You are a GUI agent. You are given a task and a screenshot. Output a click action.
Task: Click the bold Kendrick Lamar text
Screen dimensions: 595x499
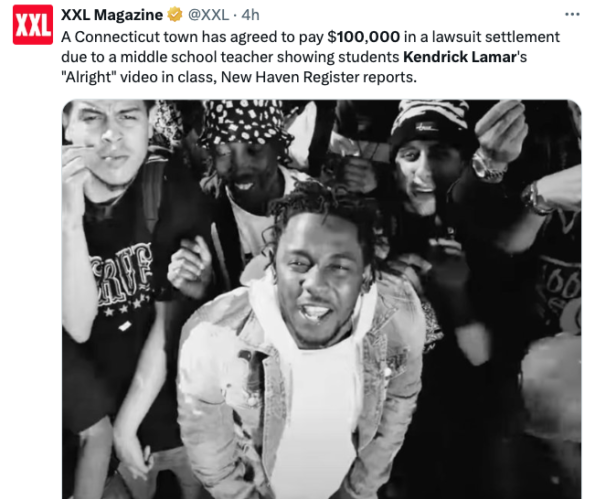tap(460, 57)
